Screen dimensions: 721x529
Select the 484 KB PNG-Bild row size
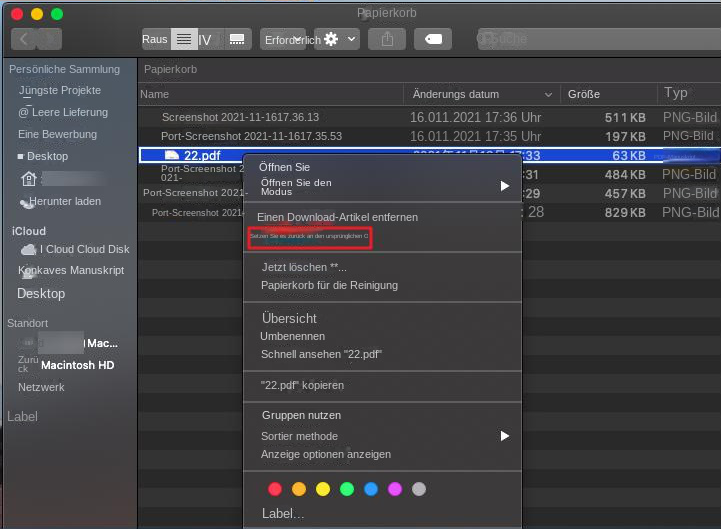tap(625, 175)
